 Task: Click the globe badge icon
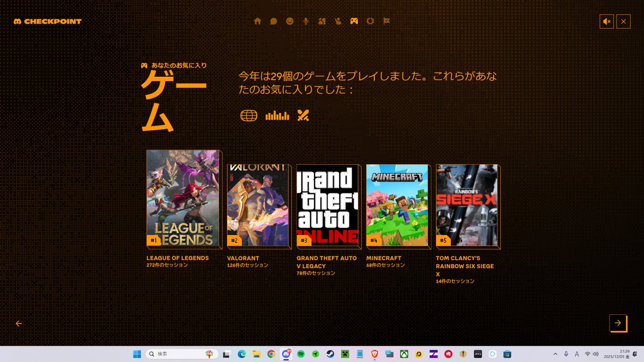[249, 115]
